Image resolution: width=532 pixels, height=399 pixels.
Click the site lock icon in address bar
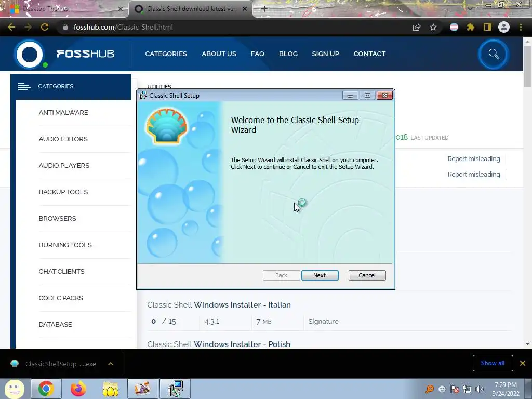[65, 27]
